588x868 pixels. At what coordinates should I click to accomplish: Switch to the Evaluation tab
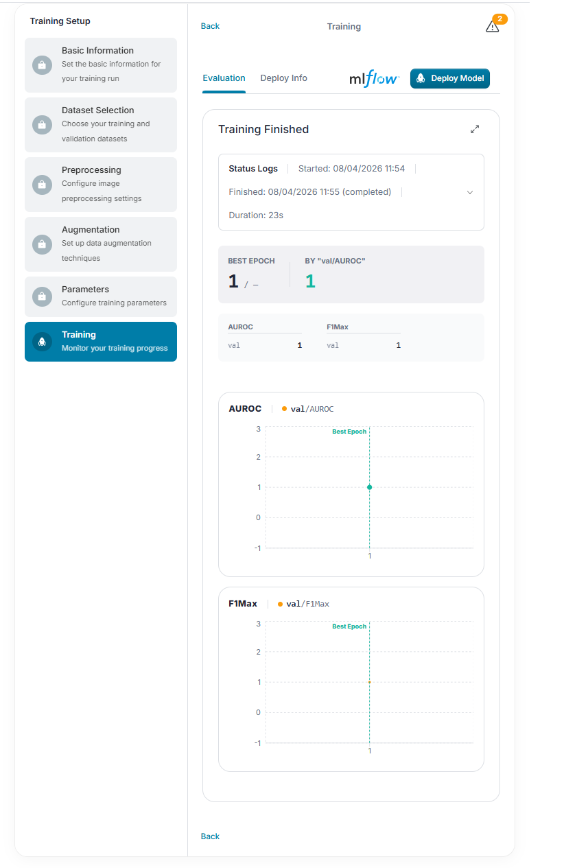pos(224,78)
